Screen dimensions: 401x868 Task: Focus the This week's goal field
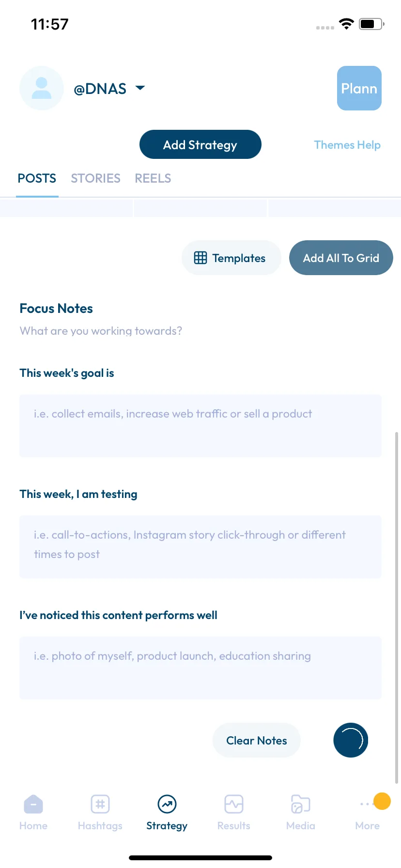pos(200,426)
